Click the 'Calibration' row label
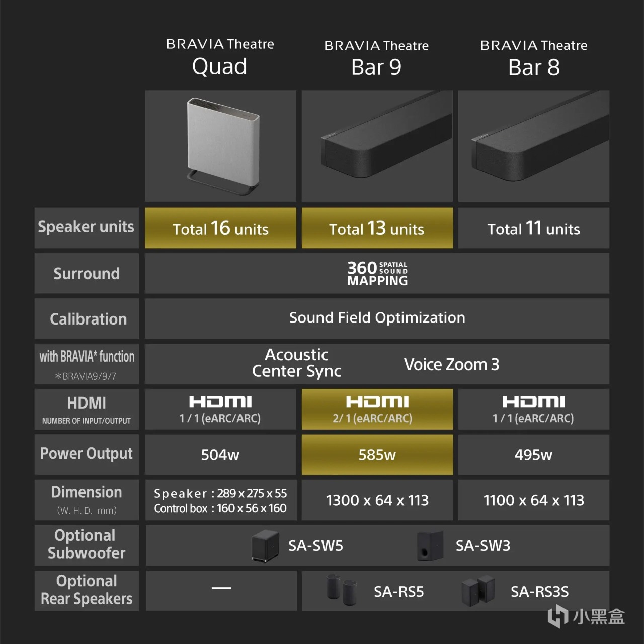Viewport: 644px width, 644px height. pos(88,319)
